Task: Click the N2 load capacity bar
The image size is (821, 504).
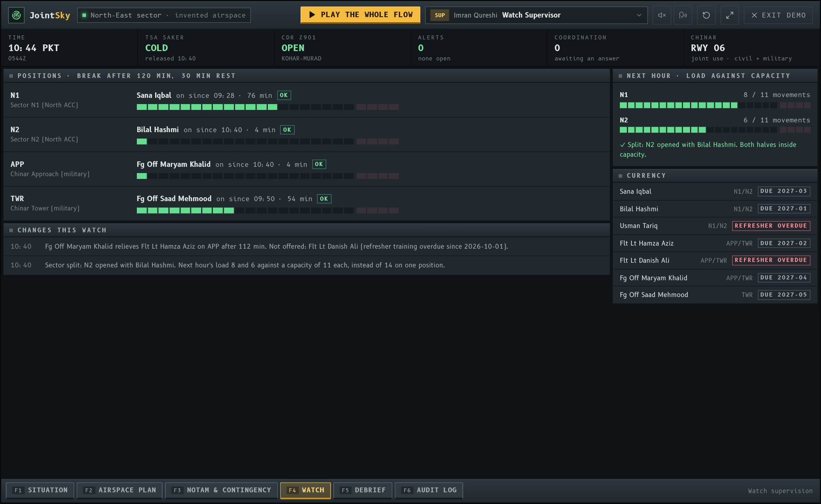Action: point(715,130)
